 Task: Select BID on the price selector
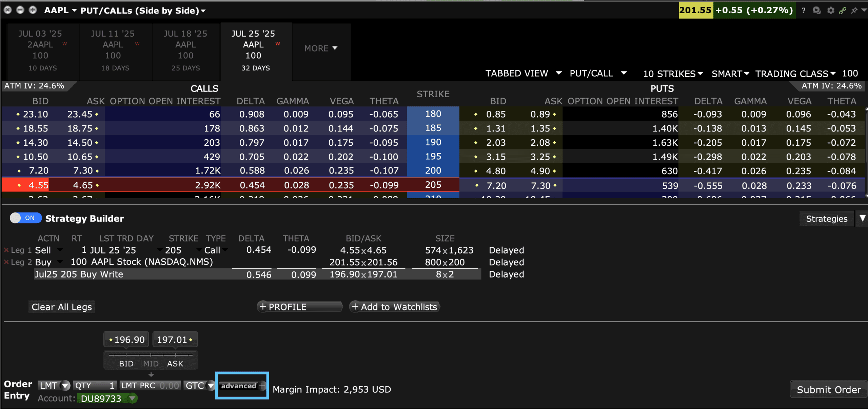[126, 364]
